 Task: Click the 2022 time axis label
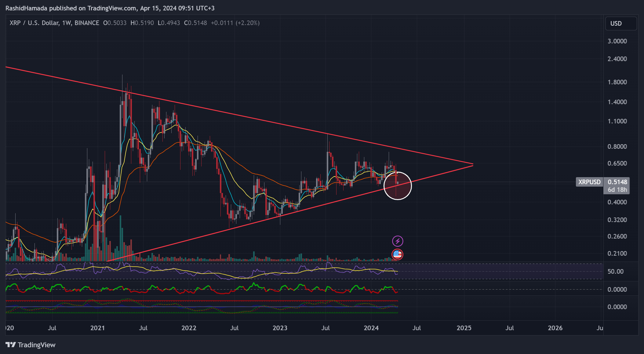click(x=189, y=328)
